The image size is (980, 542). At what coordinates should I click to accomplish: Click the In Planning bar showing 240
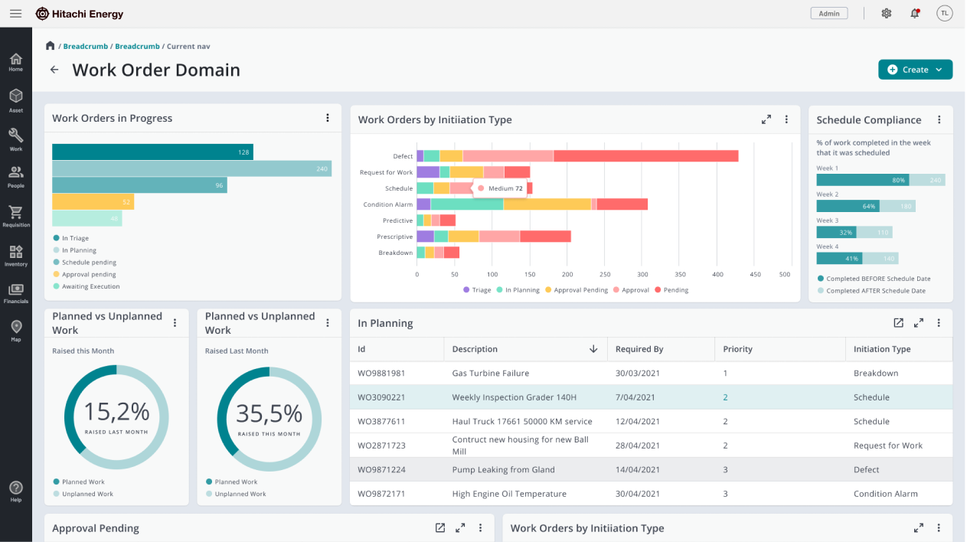191,168
